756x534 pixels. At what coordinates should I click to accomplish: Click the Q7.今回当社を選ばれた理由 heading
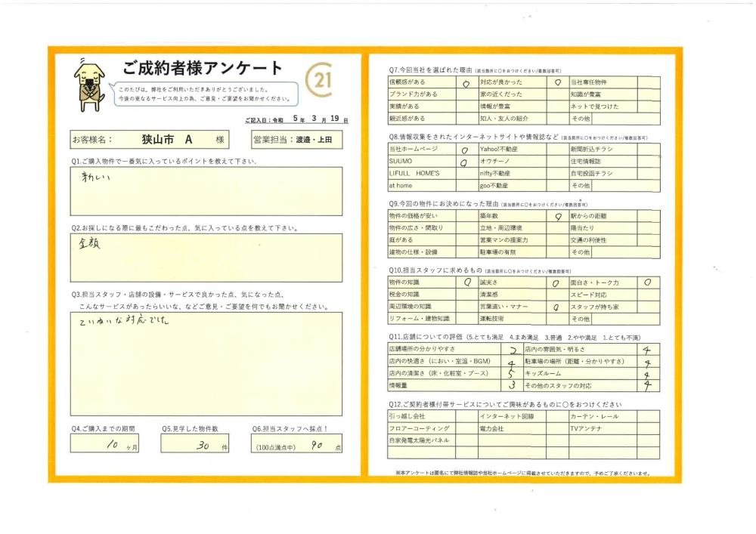431,70
